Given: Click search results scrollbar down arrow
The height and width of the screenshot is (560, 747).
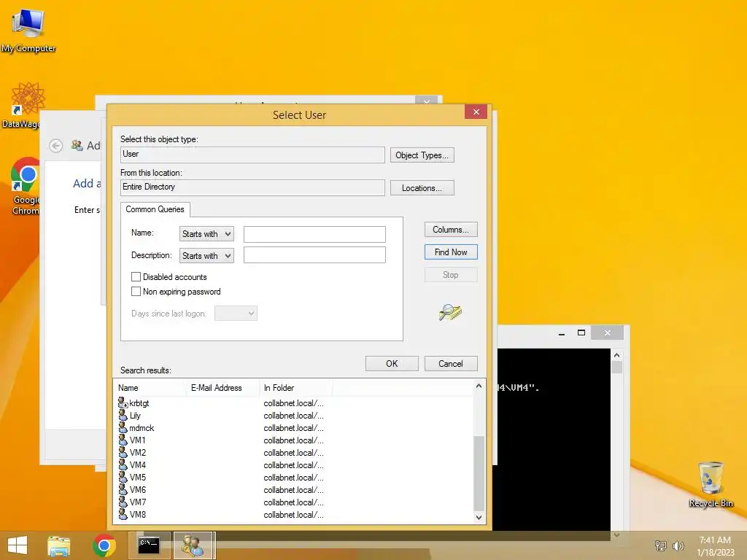Looking at the screenshot, I should (479, 517).
